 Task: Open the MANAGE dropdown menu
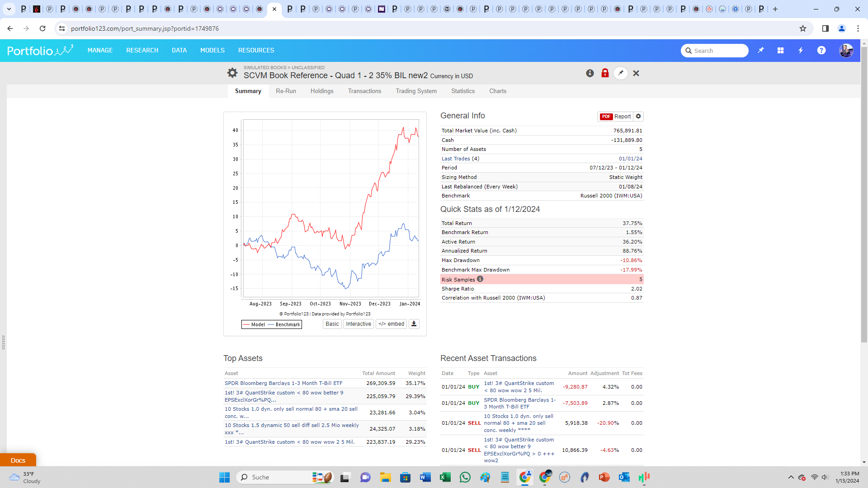coord(100,50)
